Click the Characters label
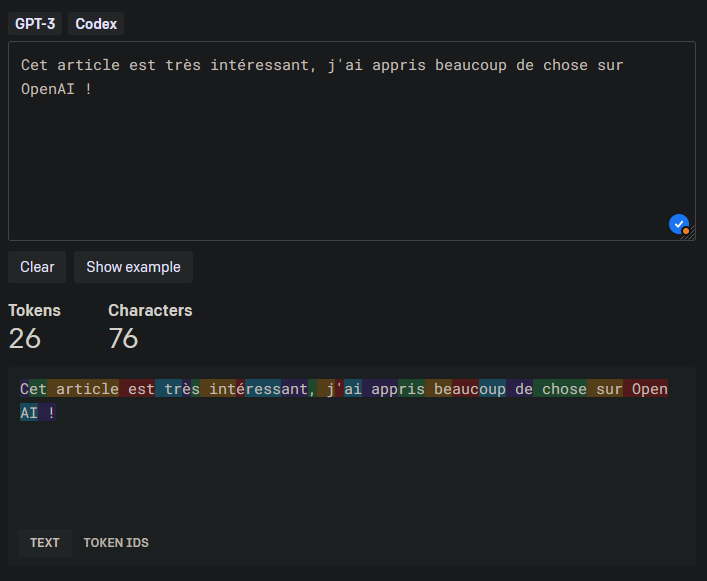Viewport: 707px width, 581px height. 150,310
